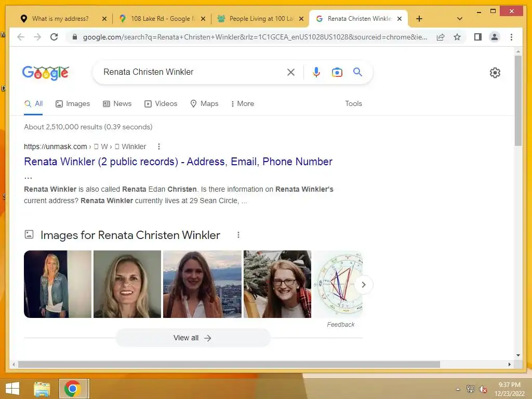Image resolution: width=532 pixels, height=399 pixels.
Task: Click the unmask.com breadcrumb URL
Action: tap(85, 147)
